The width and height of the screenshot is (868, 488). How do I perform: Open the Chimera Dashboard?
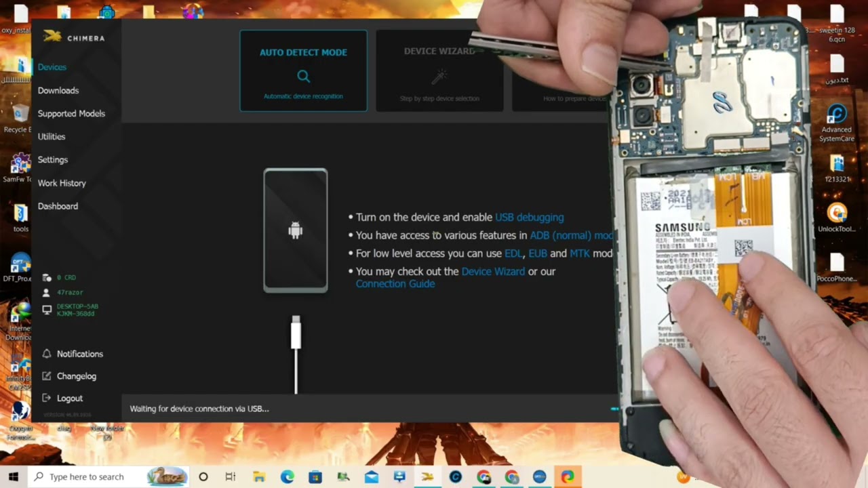pos(58,206)
